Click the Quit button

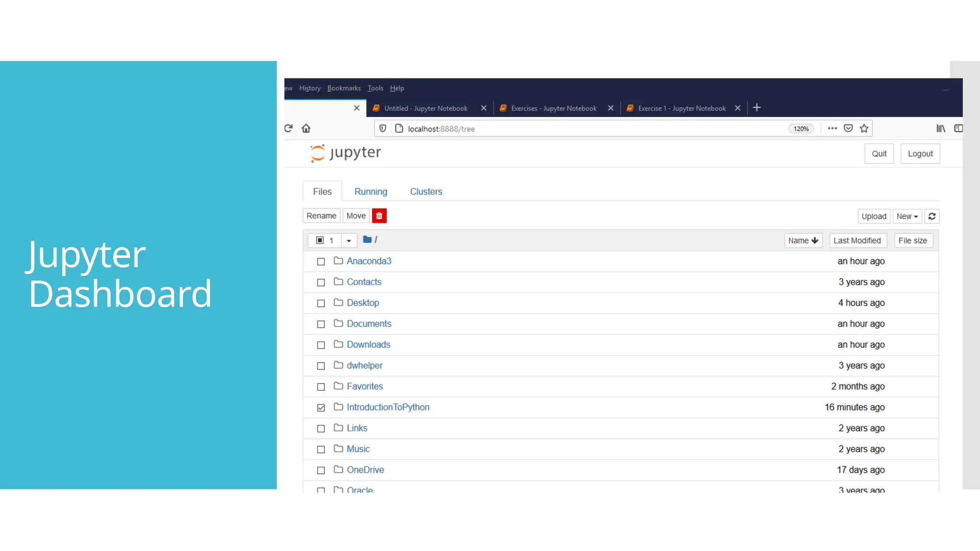(x=879, y=154)
